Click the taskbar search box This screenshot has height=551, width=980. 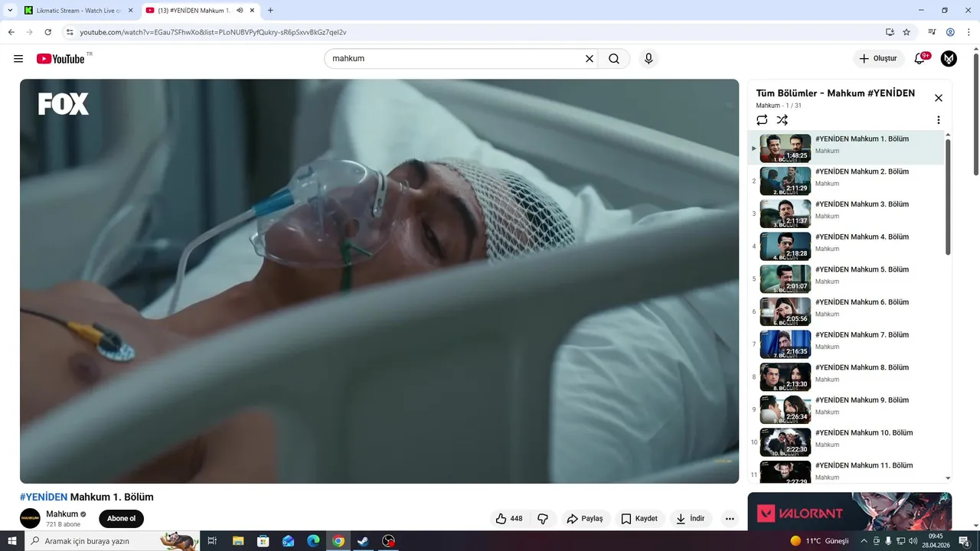click(x=112, y=541)
